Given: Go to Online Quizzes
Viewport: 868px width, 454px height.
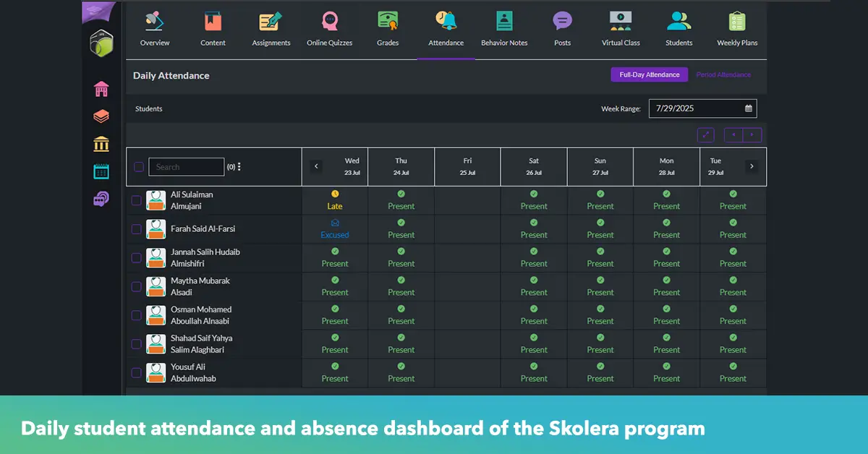Looking at the screenshot, I should (329, 22).
